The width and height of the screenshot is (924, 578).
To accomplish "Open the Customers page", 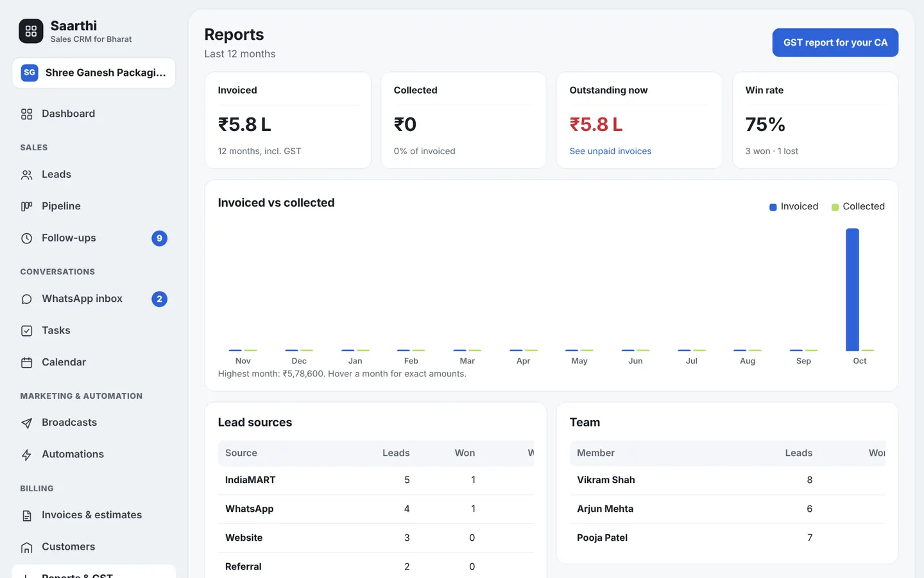I will click(94, 547).
